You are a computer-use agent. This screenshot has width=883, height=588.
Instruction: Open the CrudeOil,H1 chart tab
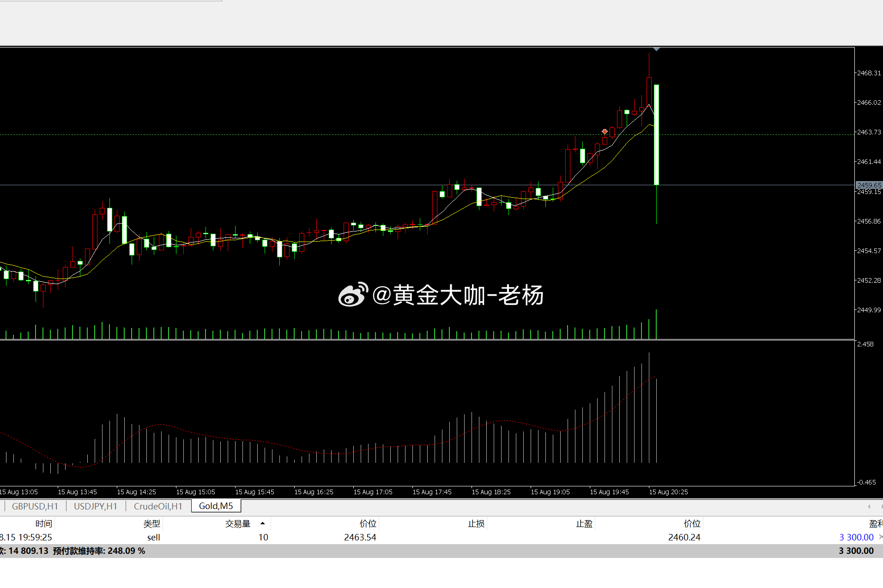click(158, 506)
